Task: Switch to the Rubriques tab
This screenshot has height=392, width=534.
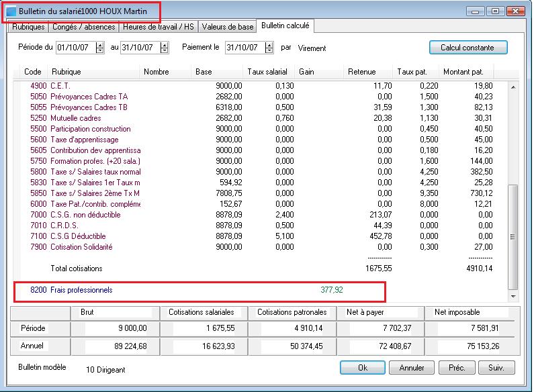Action: tap(28, 27)
